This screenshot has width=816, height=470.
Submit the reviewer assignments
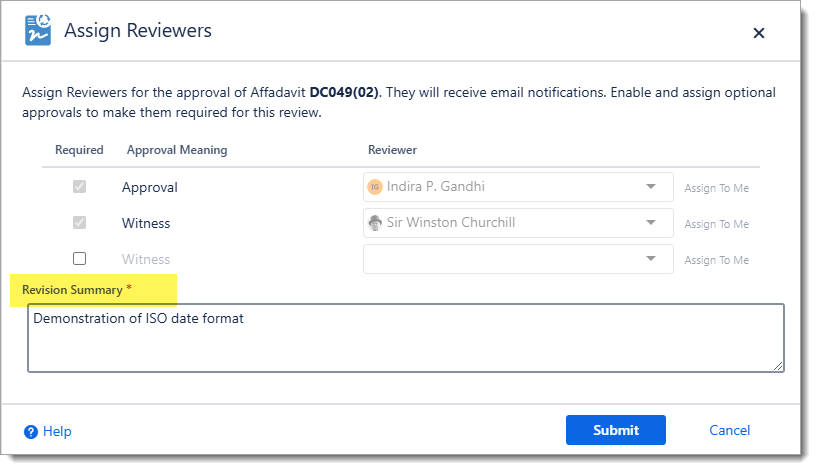click(x=615, y=430)
